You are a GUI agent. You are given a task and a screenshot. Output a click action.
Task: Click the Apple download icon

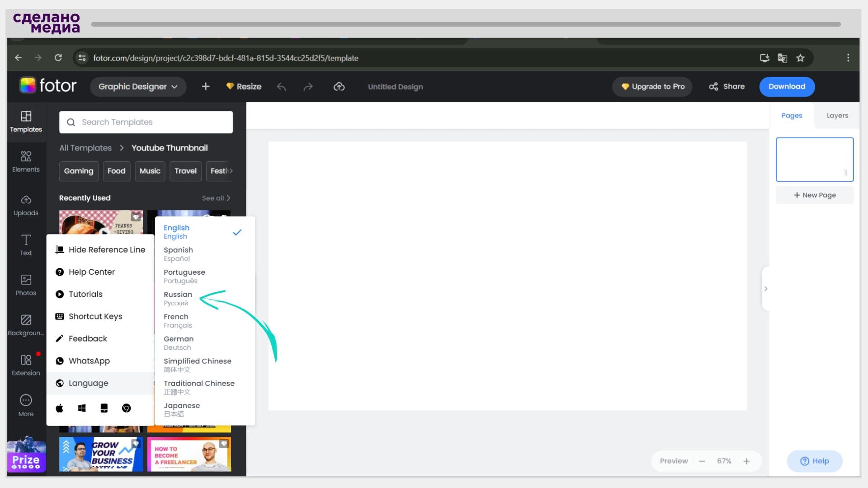click(x=59, y=408)
